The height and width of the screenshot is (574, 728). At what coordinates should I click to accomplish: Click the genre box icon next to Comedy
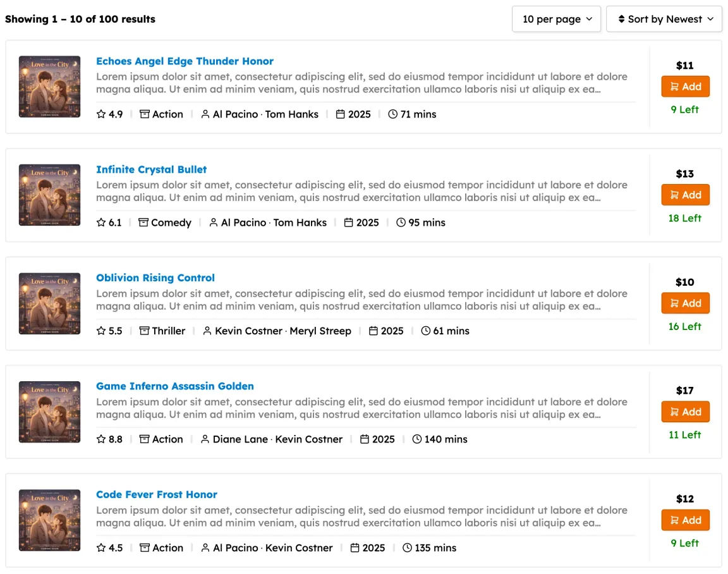[143, 223]
